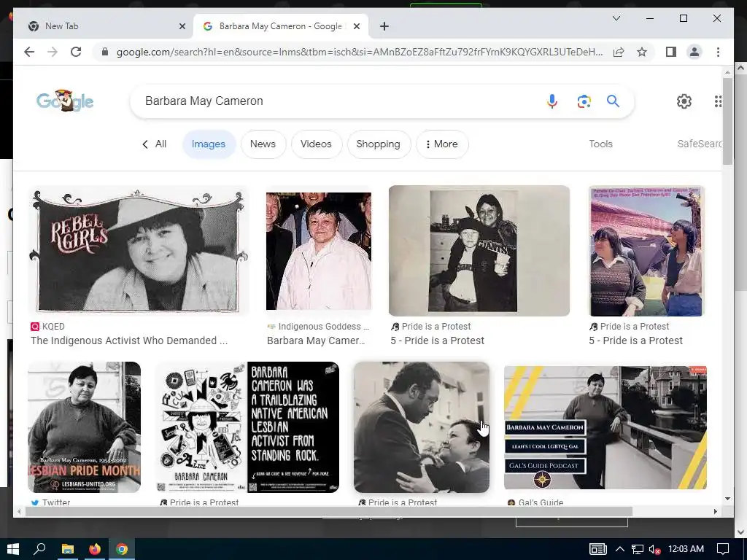Open the SafeSearch setting

(699, 144)
